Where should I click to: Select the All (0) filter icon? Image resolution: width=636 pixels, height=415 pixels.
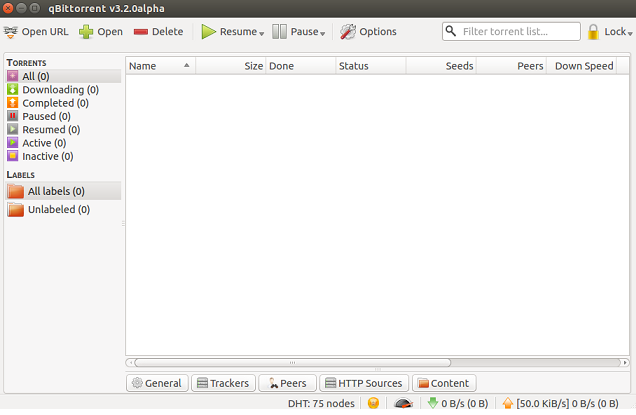coord(13,76)
